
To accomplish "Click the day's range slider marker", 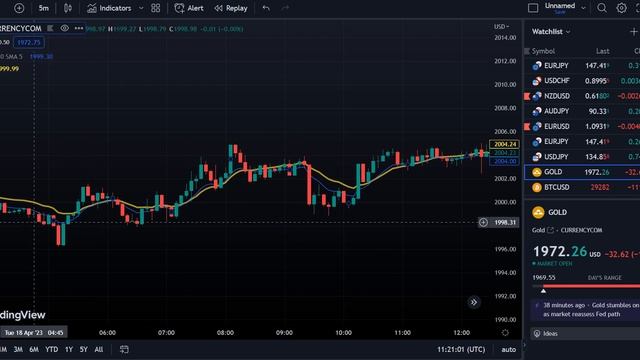I will 543,291.
